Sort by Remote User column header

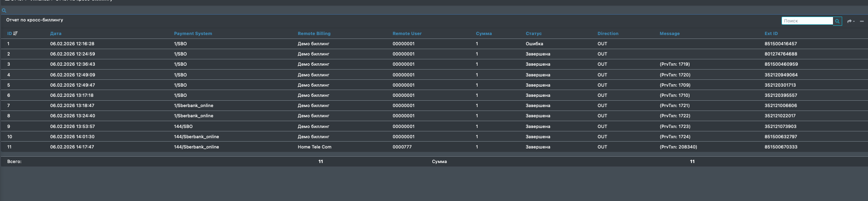tap(407, 34)
